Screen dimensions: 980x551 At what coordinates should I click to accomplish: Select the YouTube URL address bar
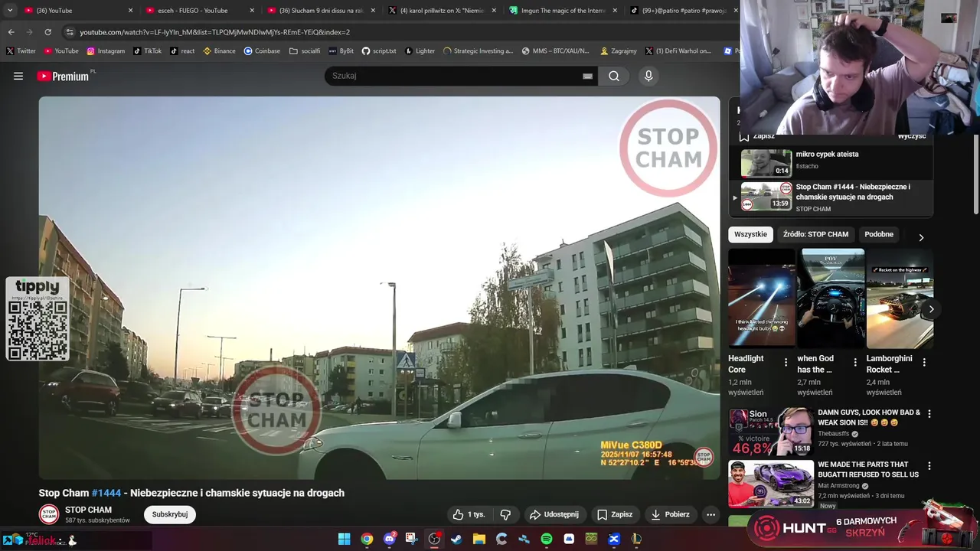pyautogui.click(x=214, y=32)
